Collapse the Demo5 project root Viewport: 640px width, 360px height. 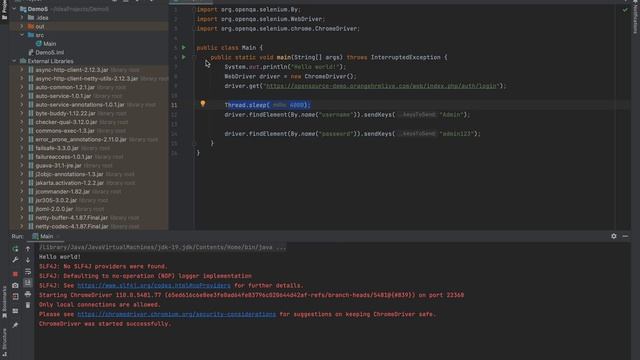tap(14, 9)
